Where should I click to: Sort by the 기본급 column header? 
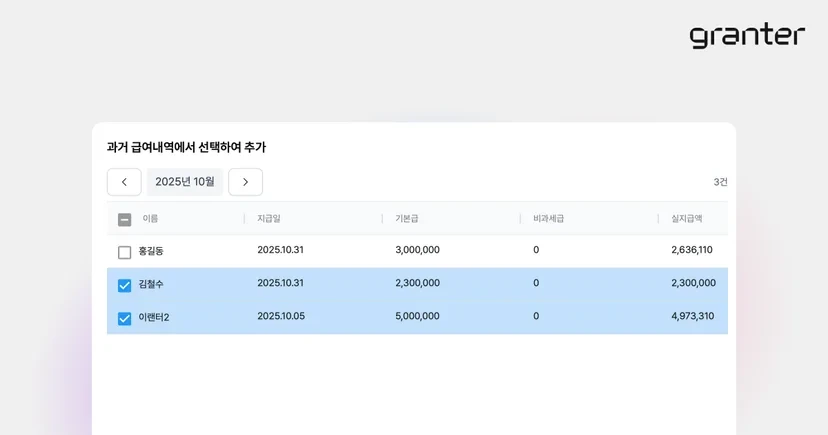click(407, 219)
